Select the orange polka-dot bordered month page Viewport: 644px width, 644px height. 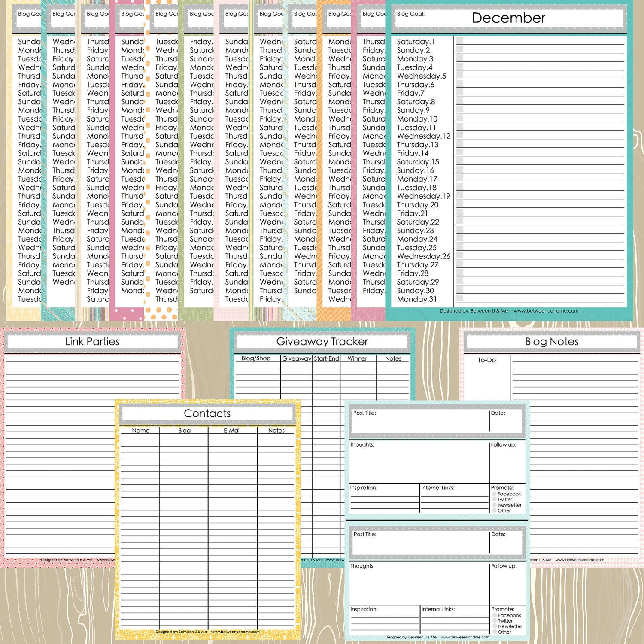161,161
